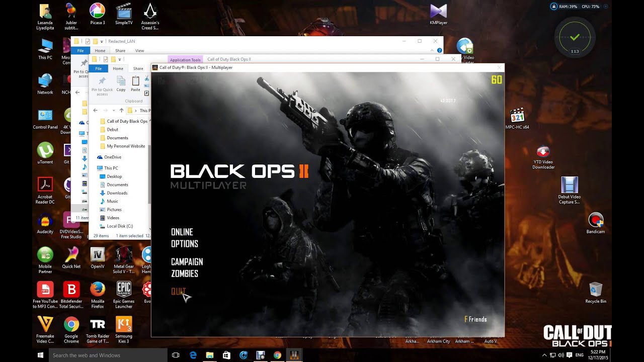The height and width of the screenshot is (362, 644).
Task: Open Share tab in Redacted_LAN window
Action: (x=120, y=51)
